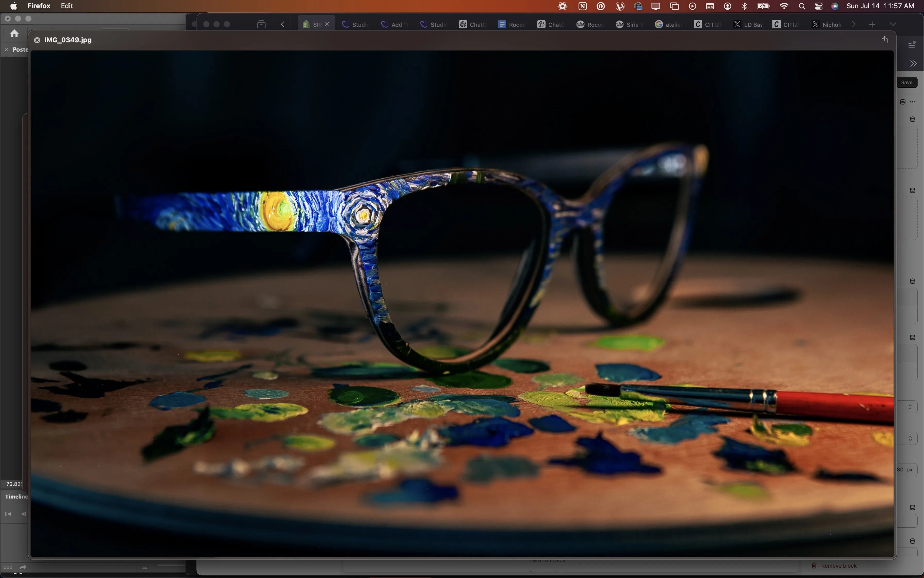The width and height of the screenshot is (924, 578).
Task: Close the IMG_0349.jpg Quick Look preview
Action: tap(37, 40)
